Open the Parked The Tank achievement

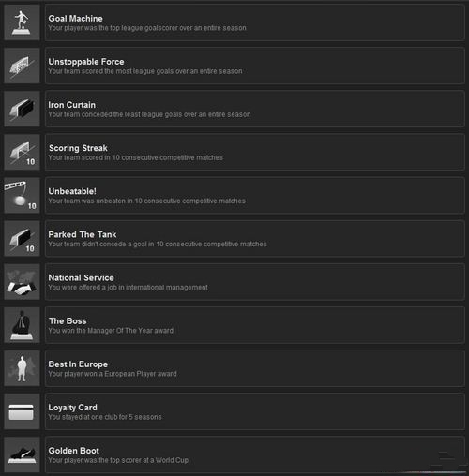255,238
